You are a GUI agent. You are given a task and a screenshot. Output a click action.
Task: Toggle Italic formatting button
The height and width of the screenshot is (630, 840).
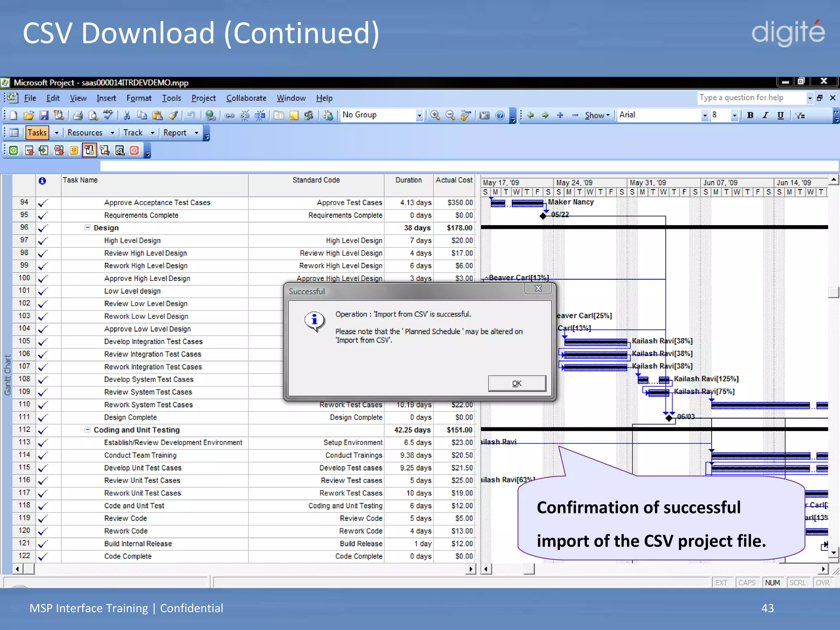point(765,115)
